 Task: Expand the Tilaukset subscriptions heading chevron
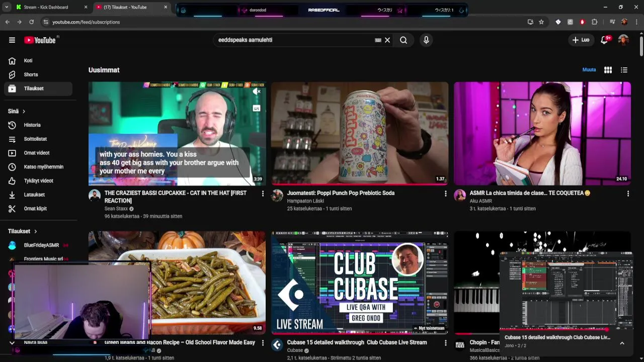pos(35,231)
